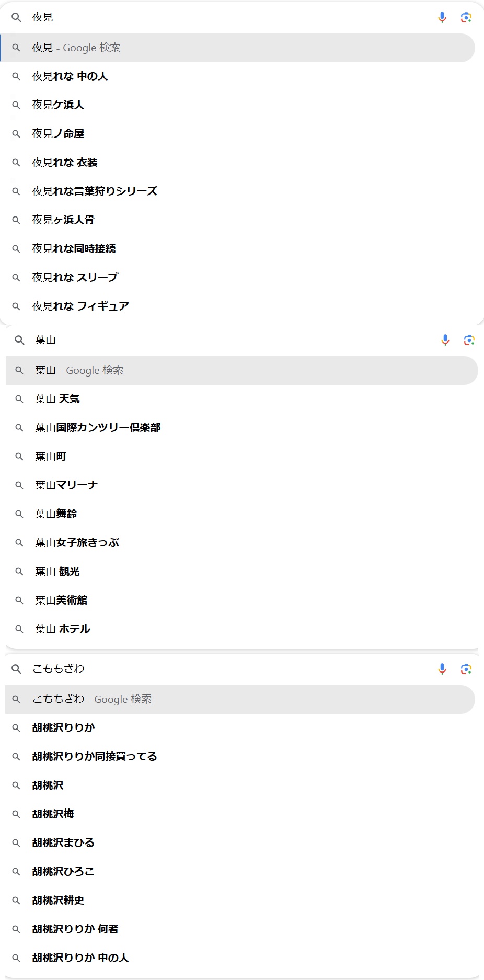The image size is (484, 980).
Task: Open Google Lens icon in 葉山 search bar
Action: [469, 340]
